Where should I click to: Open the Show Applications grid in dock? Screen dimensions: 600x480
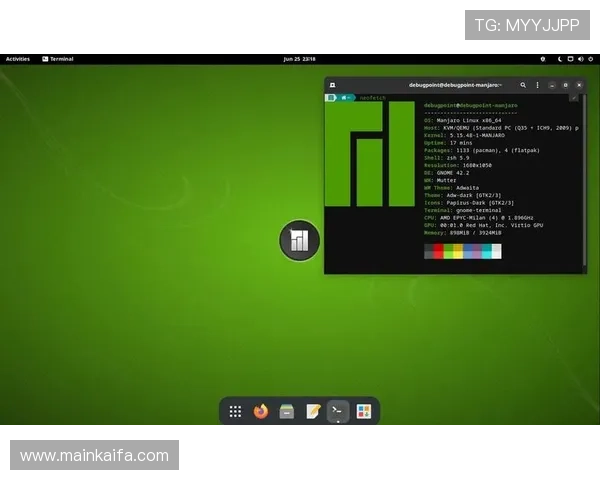pos(235,411)
